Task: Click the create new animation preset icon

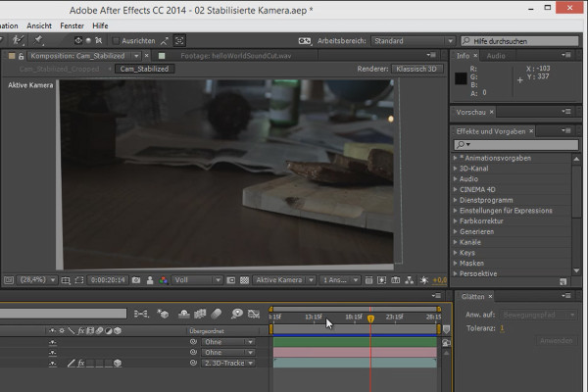Action: (x=563, y=281)
